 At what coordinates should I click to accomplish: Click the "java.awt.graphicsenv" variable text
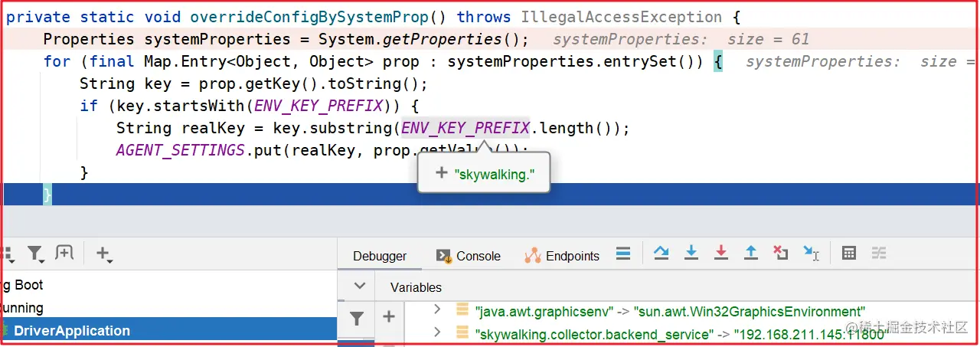click(544, 312)
